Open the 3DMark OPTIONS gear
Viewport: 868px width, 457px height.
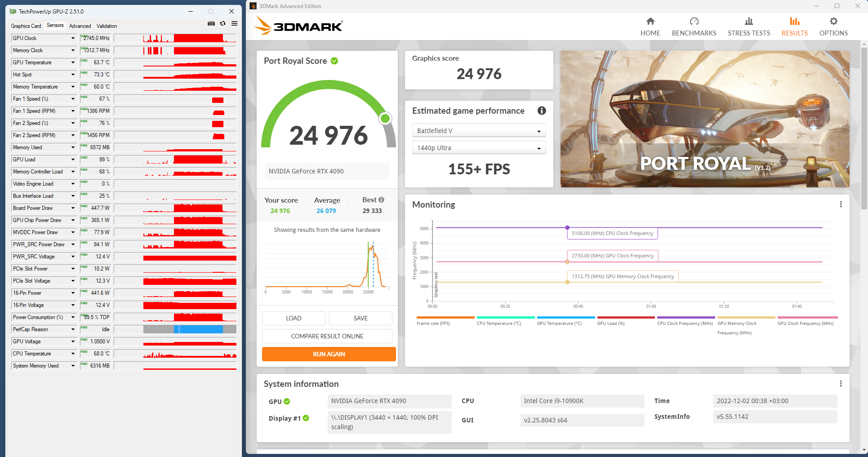[833, 27]
